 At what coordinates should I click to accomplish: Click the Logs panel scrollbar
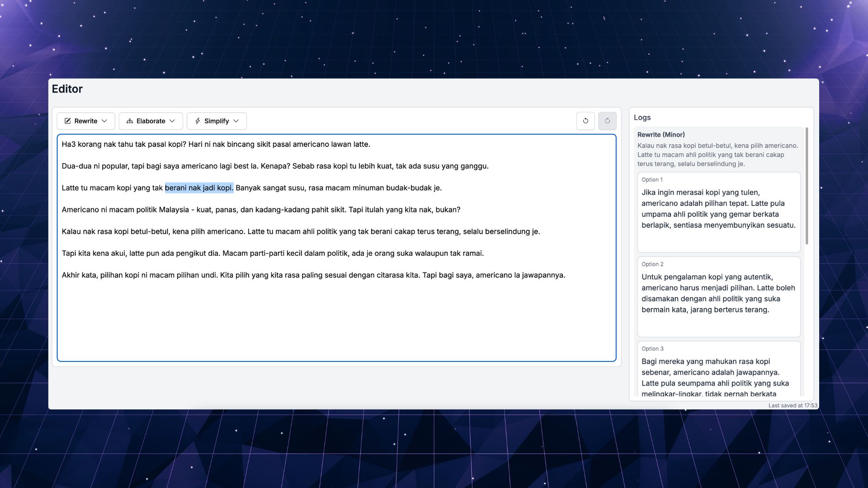point(807,186)
